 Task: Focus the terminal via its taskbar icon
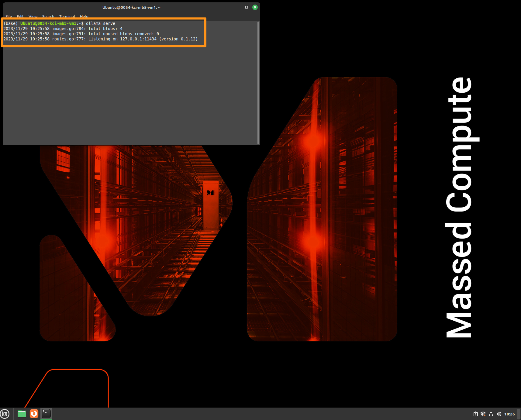click(x=46, y=414)
